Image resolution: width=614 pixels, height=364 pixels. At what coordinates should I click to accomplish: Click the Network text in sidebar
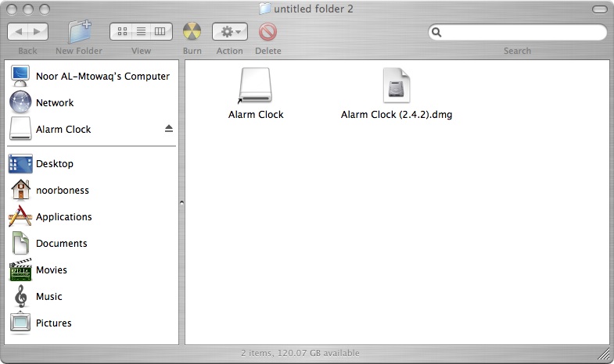pos(55,102)
